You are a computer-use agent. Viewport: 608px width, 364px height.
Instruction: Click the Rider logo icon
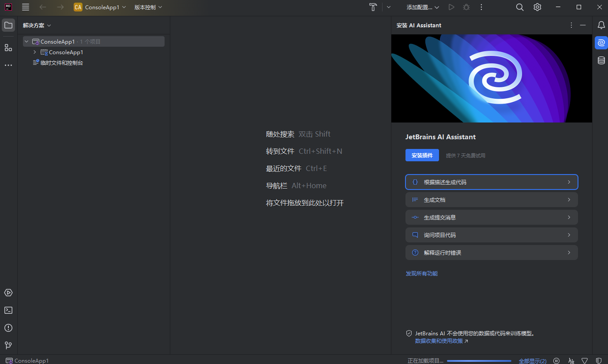point(8,7)
